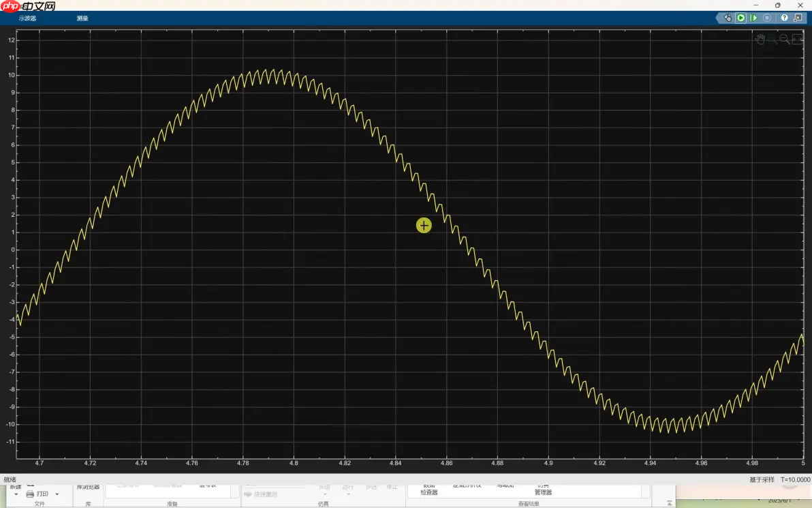Image resolution: width=812 pixels, height=508 pixels.
Task: Open scope help via question mark icon
Action: (x=784, y=18)
